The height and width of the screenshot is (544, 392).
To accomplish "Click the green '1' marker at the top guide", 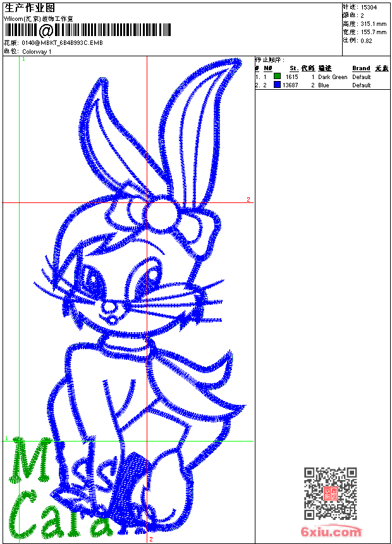I will click(x=23, y=59).
